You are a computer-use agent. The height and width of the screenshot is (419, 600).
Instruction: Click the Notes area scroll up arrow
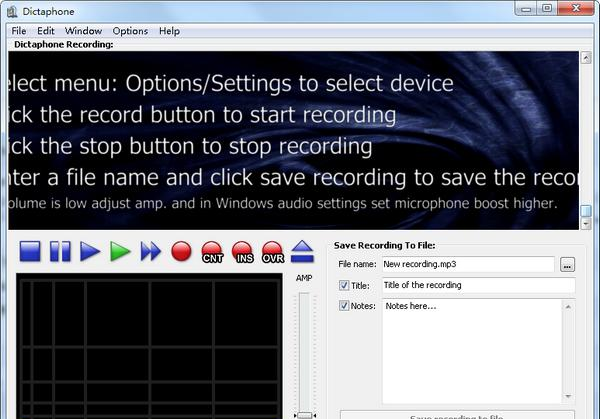568,307
